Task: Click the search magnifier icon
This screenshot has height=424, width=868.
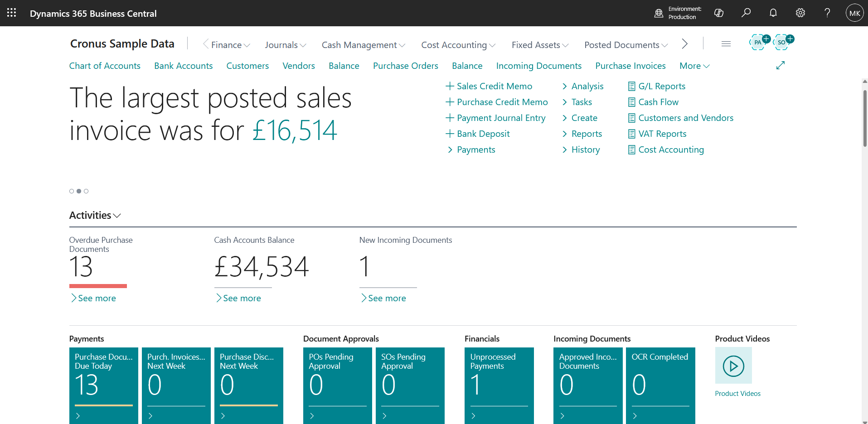Action: pos(746,13)
